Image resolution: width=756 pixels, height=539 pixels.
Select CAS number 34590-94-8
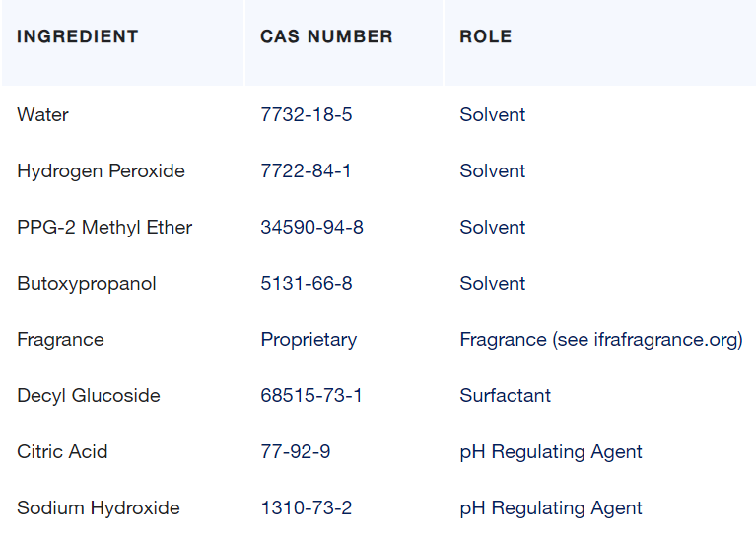pos(311,227)
